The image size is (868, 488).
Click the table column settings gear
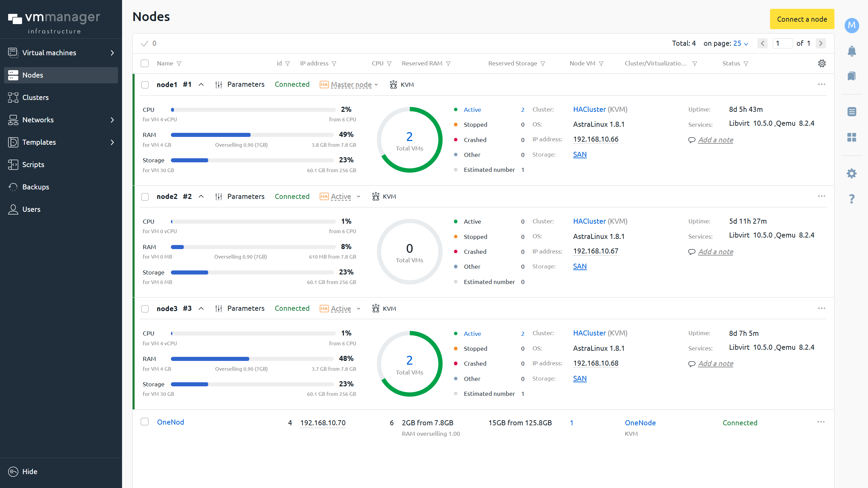(x=822, y=63)
